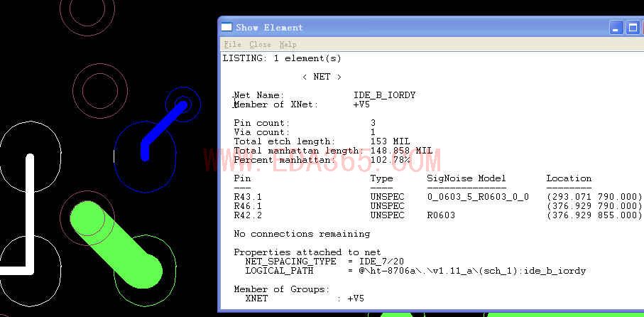Viewport: 644px width, 317px height.
Task: Minimize the Show Element window
Action: [x=616, y=28]
